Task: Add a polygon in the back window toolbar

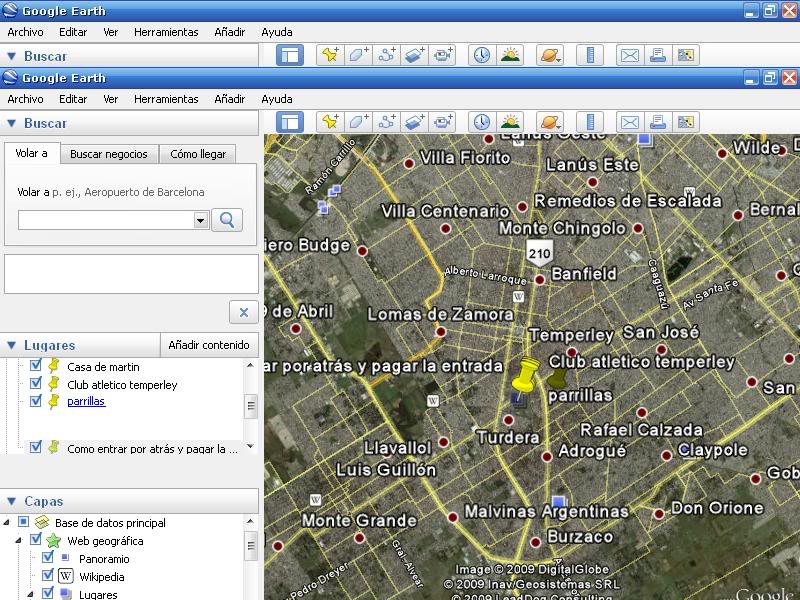Action: coord(358,55)
